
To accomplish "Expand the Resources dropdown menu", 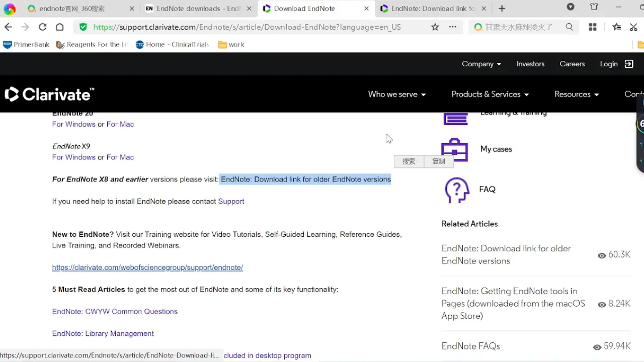I will point(577,94).
